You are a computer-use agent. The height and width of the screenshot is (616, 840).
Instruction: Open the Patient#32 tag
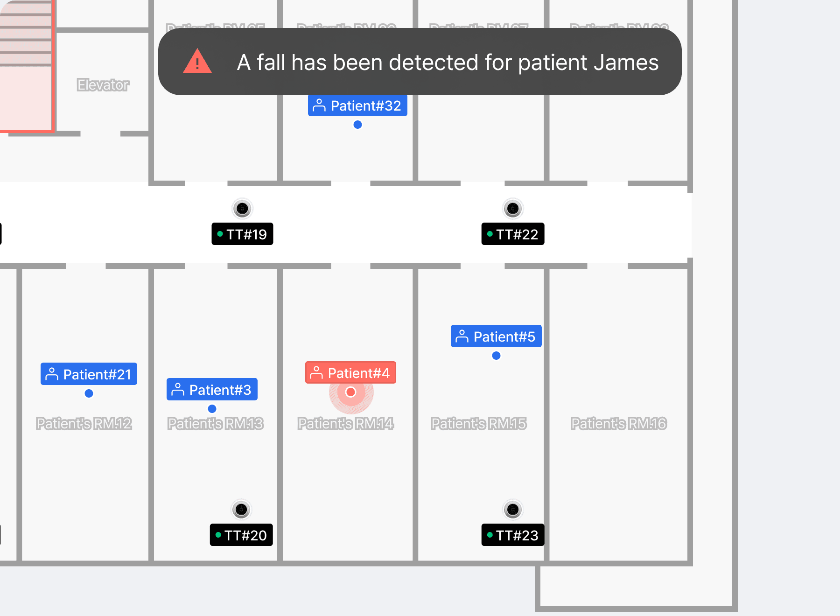357,105
